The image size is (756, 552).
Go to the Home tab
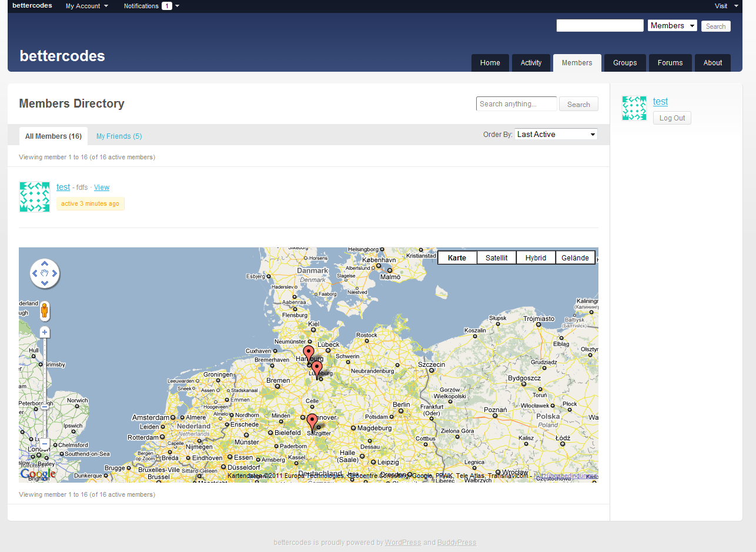pyautogui.click(x=490, y=63)
